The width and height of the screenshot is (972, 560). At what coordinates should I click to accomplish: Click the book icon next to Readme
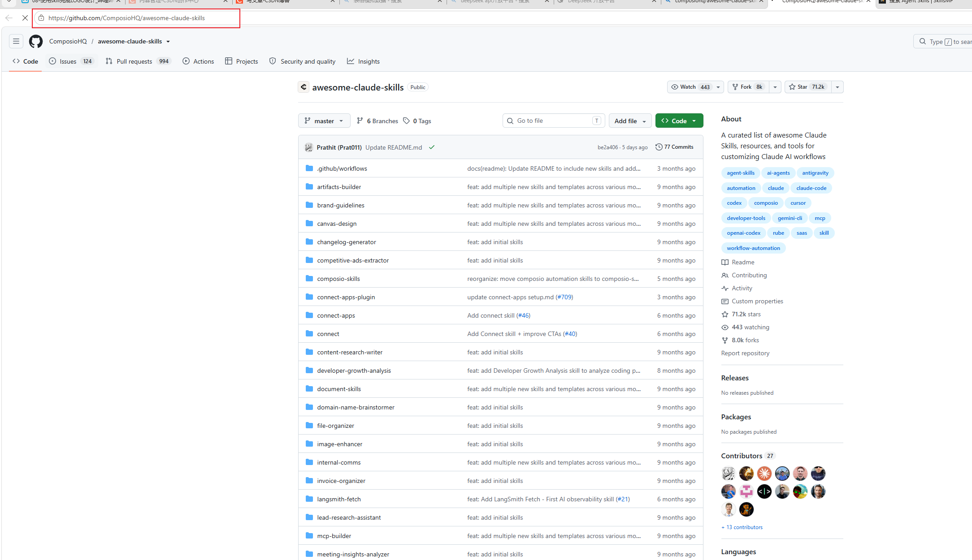pos(725,262)
